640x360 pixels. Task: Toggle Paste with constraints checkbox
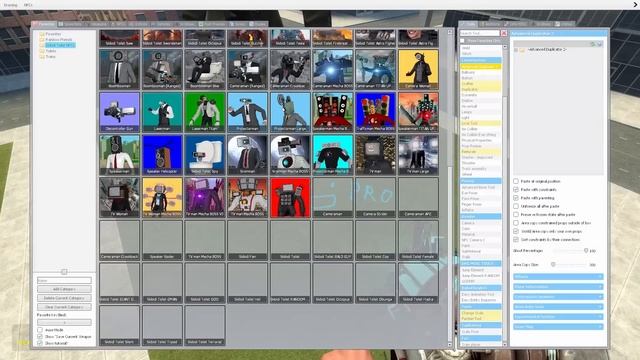coord(516,189)
